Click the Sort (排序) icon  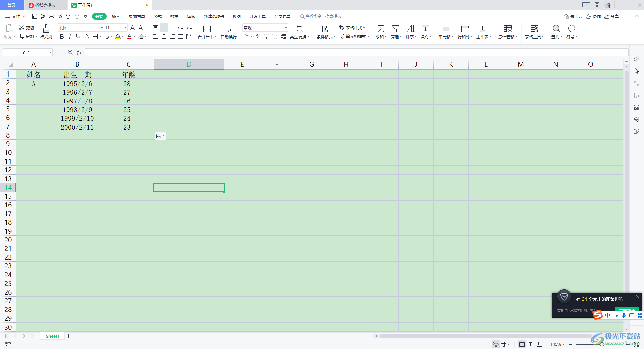(x=411, y=29)
